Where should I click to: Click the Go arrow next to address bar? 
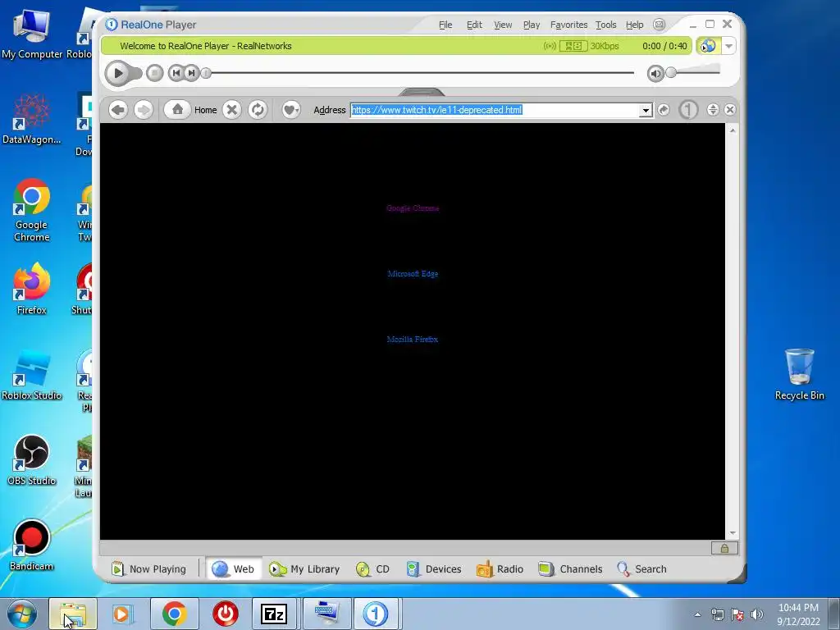click(663, 110)
